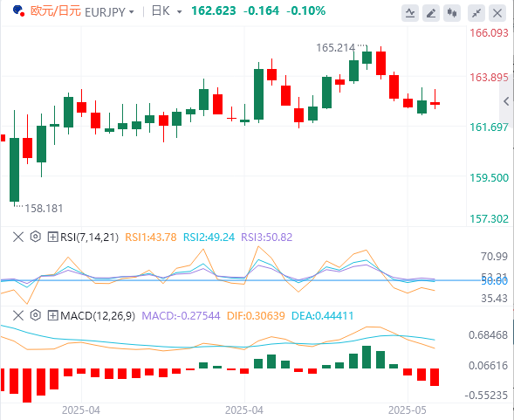514x420 pixels.
Task: Remove the RSI indicator panel
Action: coord(18,237)
